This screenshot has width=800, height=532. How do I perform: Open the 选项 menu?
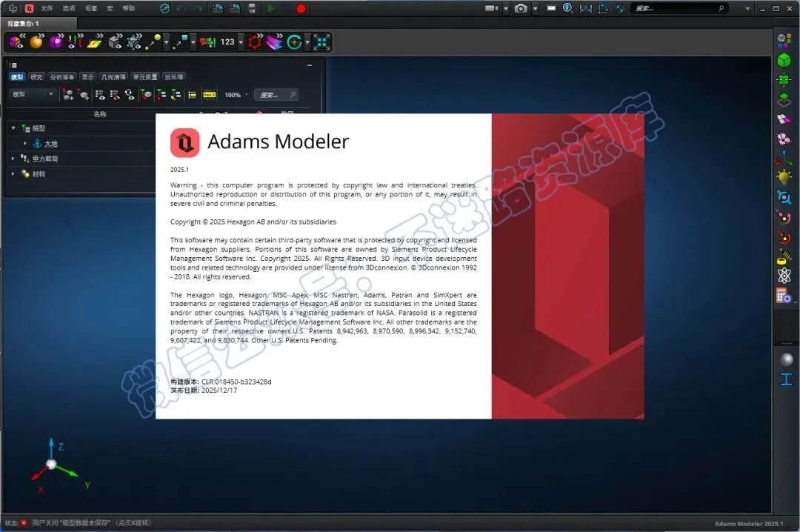click(x=69, y=8)
